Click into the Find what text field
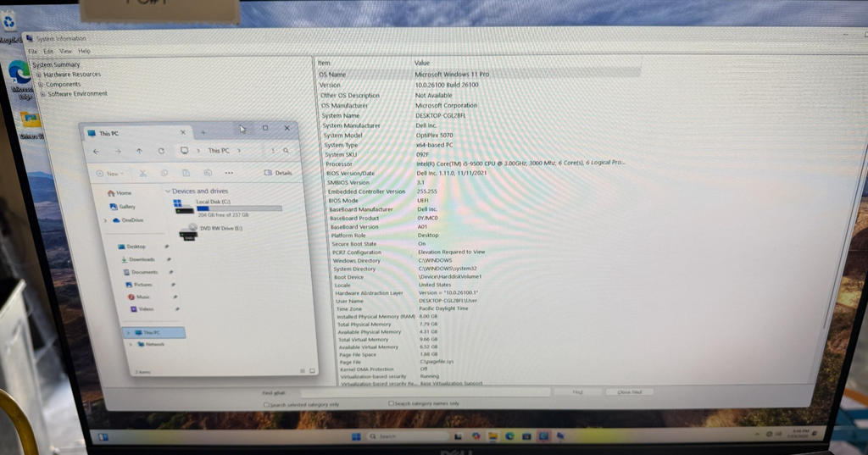Screen dimensions: 868x455 pyautogui.click(x=424, y=392)
